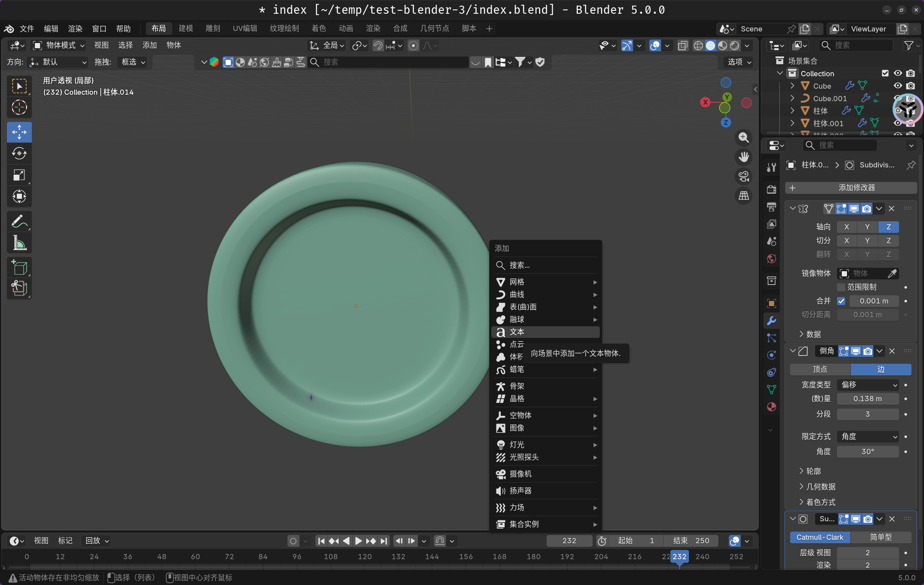Click the viewport zoom magnifier icon
Viewport: 924px width, 585px height.
coord(744,138)
